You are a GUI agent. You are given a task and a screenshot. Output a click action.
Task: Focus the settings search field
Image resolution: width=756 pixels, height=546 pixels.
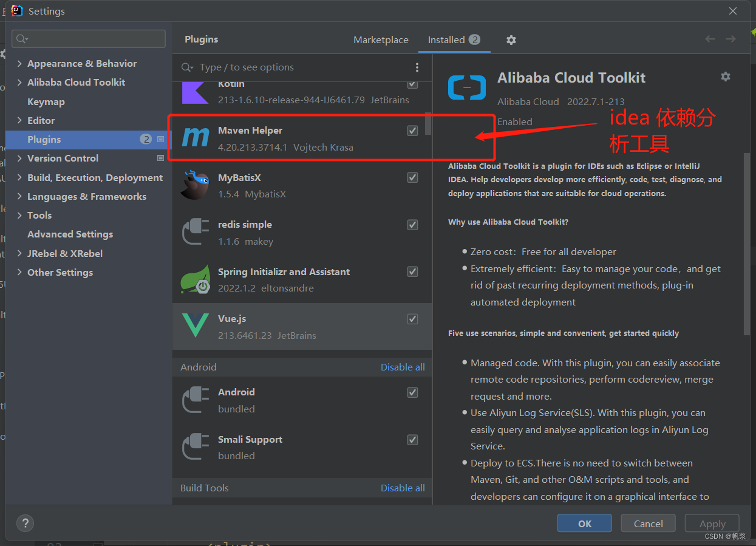click(x=89, y=39)
